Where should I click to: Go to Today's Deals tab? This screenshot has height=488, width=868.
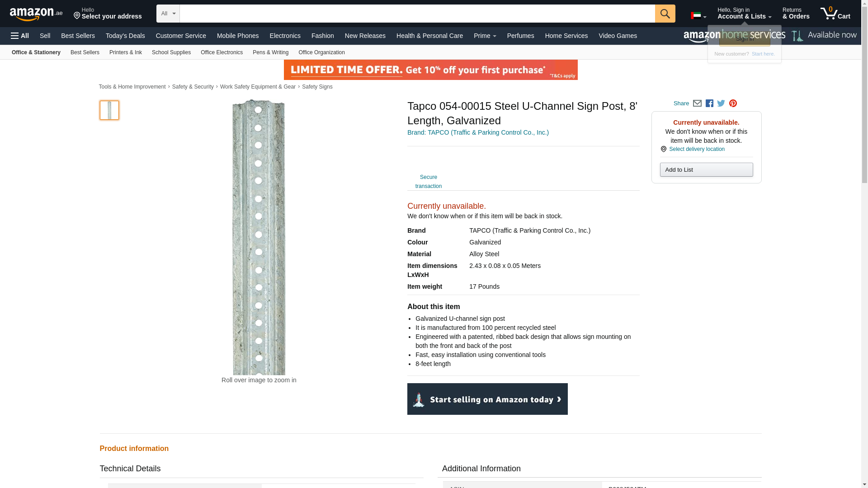click(125, 36)
